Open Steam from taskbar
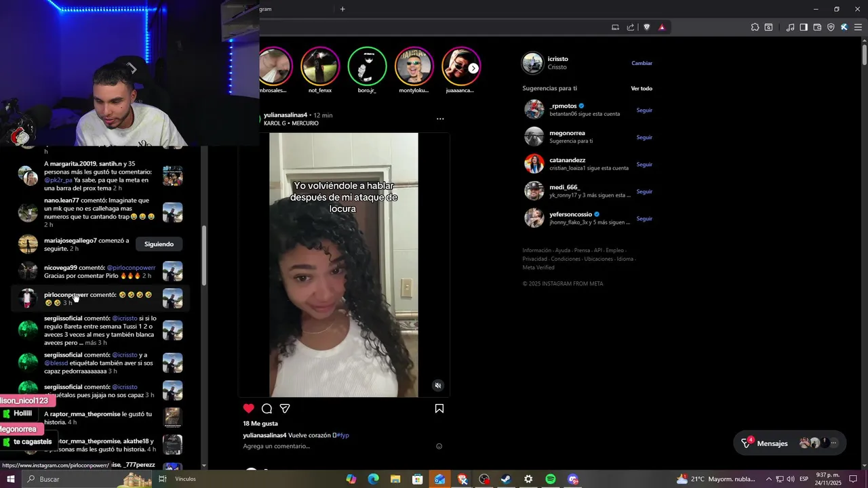The height and width of the screenshot is (488, 868). click(506, 479)
